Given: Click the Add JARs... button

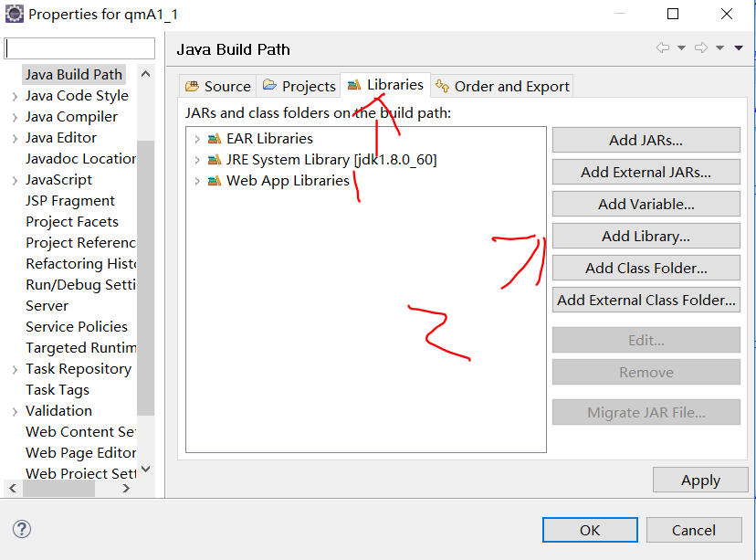Looking at the screenshot, I should click(x=646, y=140).
